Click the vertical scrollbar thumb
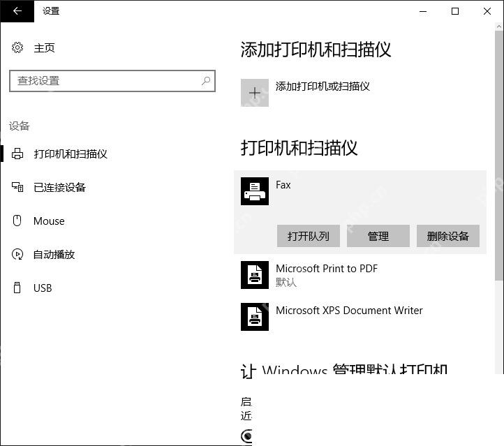Screen dimensions: 504x446 coord(499,156)
